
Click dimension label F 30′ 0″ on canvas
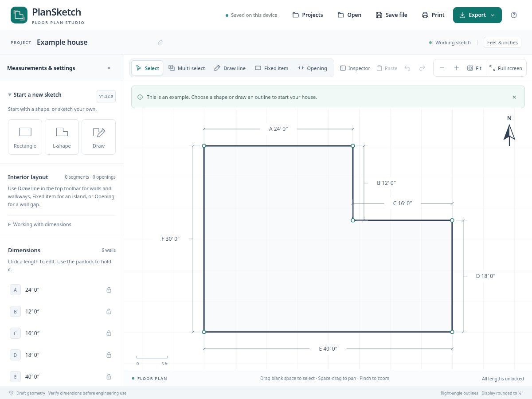[x=171, y=239]
